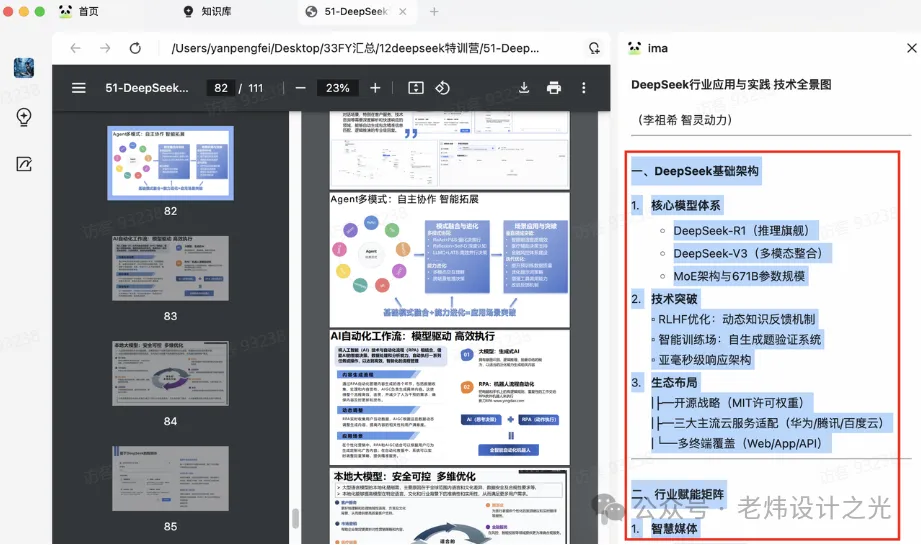The width and height of the screenshot is (921, 545).
Task: Click the page number field showing 82
Action: (x=221, y=88)
